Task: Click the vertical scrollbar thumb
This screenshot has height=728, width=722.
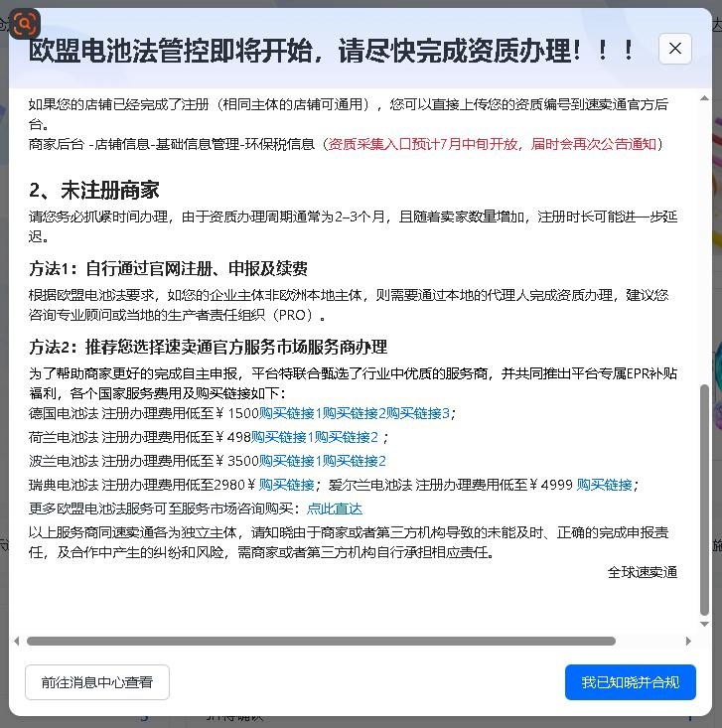Action: (x=704, y=500)
